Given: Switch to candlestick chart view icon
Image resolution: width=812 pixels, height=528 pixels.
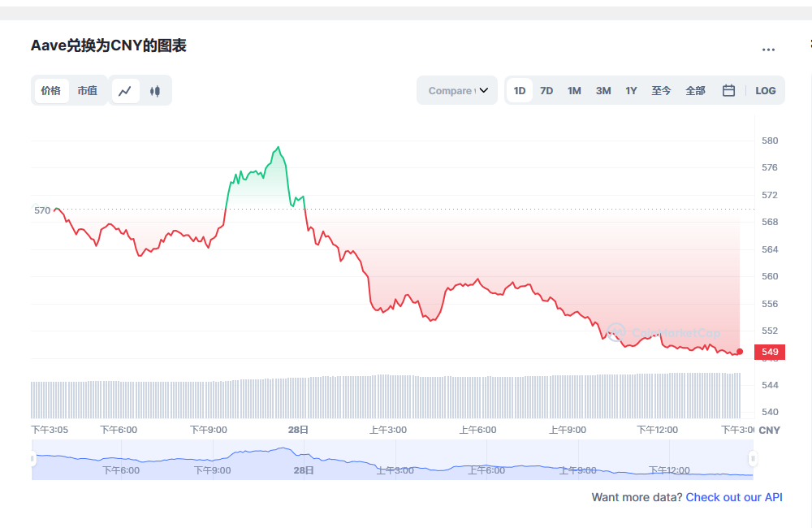Looking at the screenshot, I should coord(155,91).
